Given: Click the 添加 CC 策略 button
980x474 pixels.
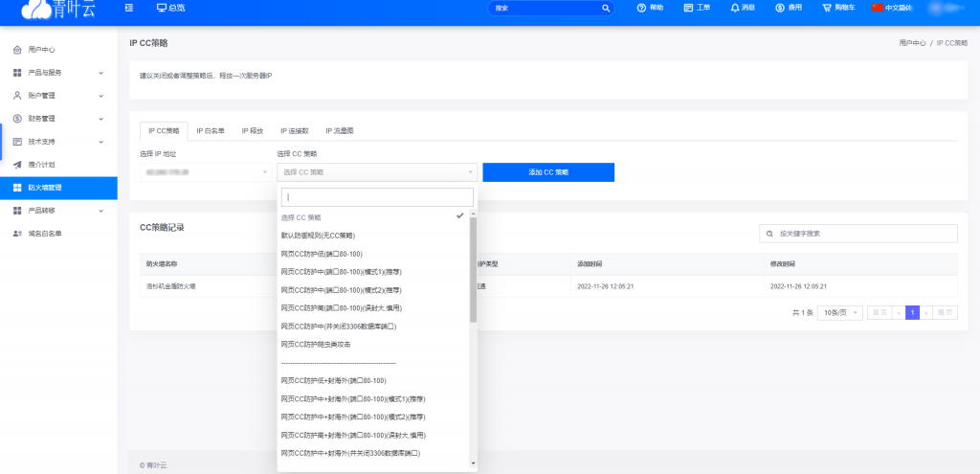Looking at the screenshot, I should (x=548, y=172).
